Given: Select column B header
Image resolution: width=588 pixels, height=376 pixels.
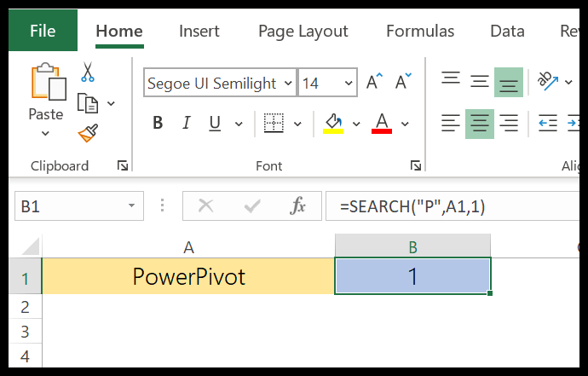Looking at the screenshot, I should tap(412, 247).
